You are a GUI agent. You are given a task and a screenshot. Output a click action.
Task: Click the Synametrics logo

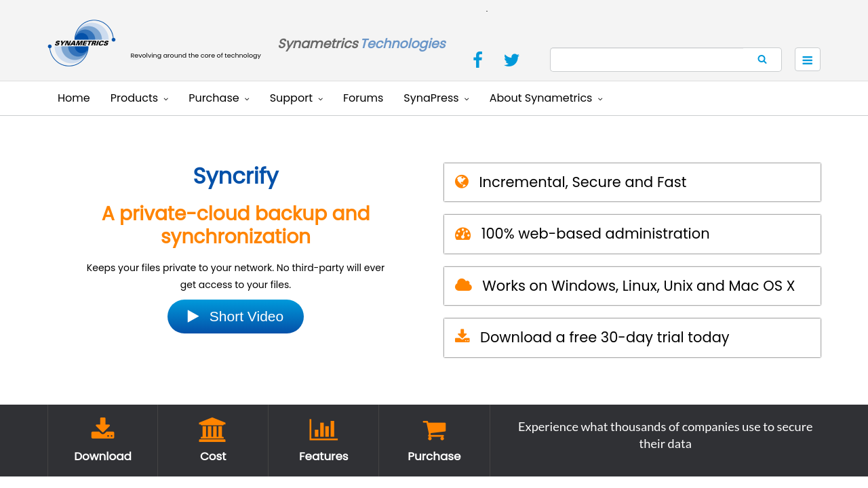(x=81, y=43)
